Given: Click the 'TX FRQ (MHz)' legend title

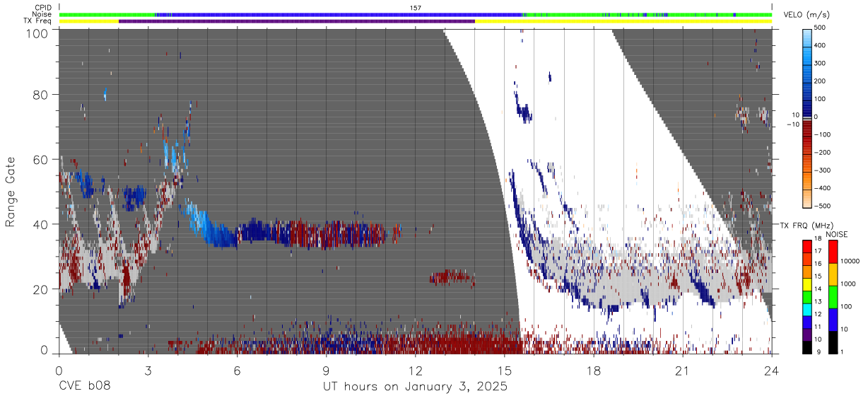Looking at the screenshot, I should tap(805, 225).
